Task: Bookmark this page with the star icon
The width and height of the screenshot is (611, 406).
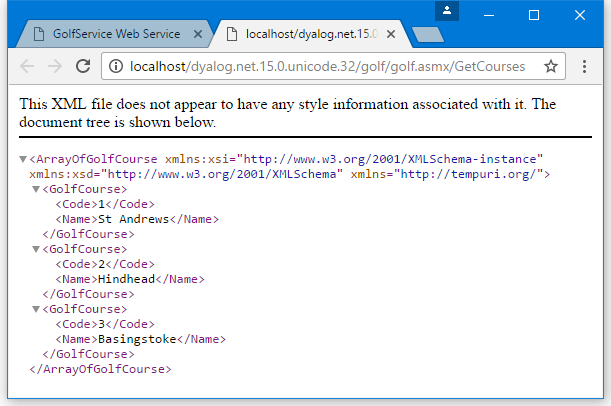Action: [x=550, y=67]
